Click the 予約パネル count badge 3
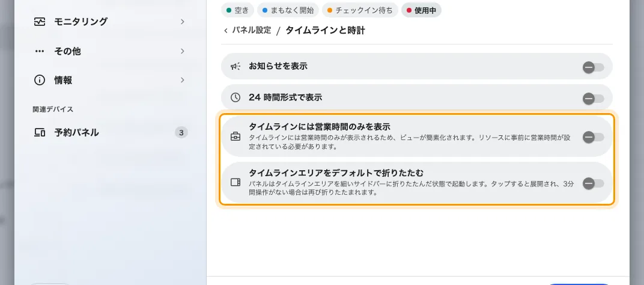 click(x=181, y=132)
